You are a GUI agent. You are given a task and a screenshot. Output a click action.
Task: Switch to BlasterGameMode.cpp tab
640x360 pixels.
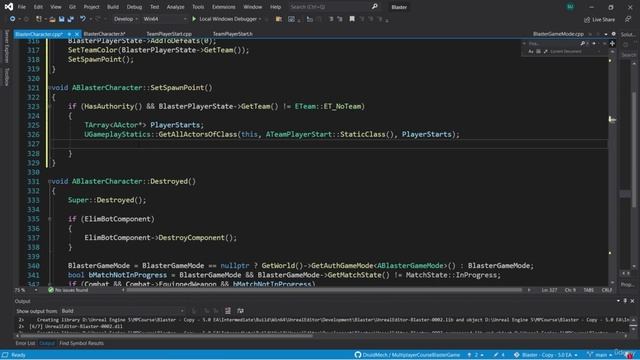point(558,34)
